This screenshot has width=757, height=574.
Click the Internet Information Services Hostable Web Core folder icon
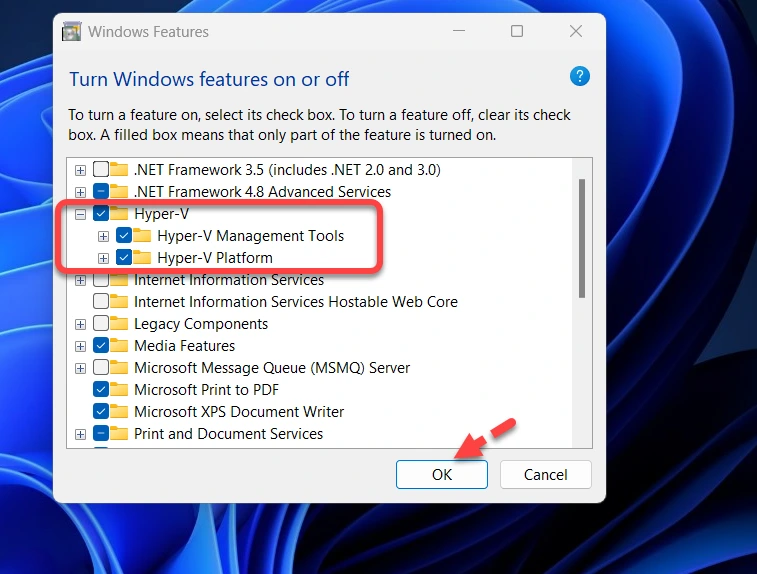pyautogui.click(x=119, y=302)
